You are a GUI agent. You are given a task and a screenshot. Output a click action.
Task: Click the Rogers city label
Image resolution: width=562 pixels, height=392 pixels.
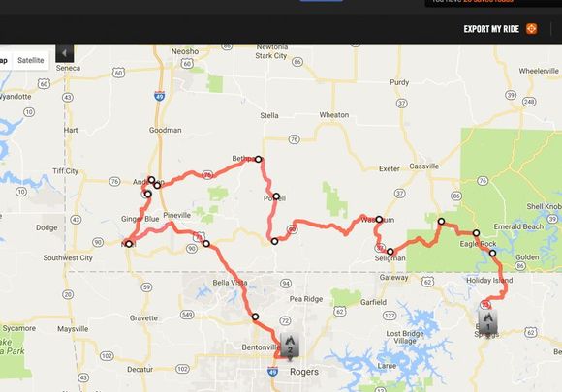304,372
